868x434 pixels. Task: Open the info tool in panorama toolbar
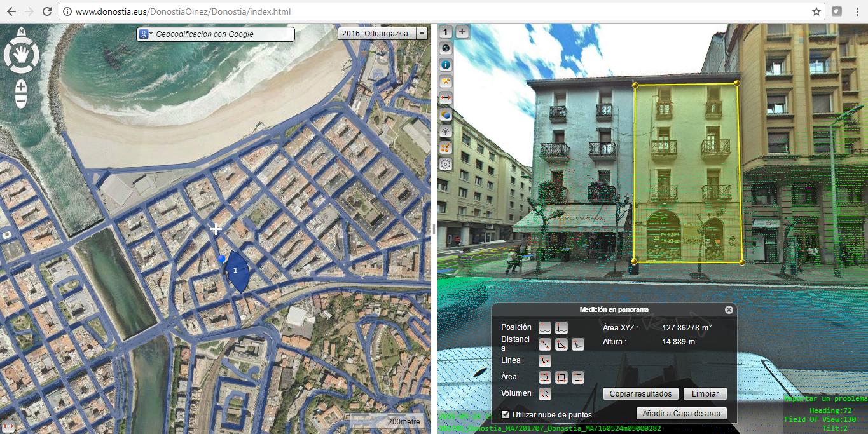pyautogui.click(x=446, y=64)
